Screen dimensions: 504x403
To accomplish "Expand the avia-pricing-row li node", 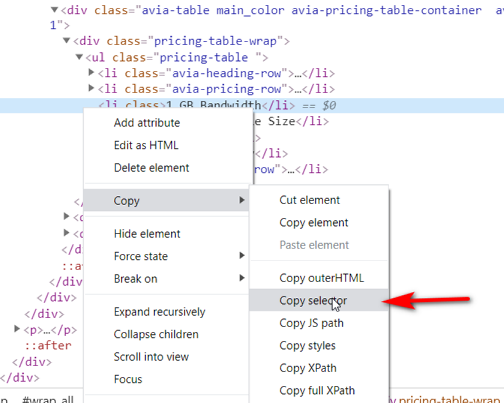I will [x=91, y=88].
